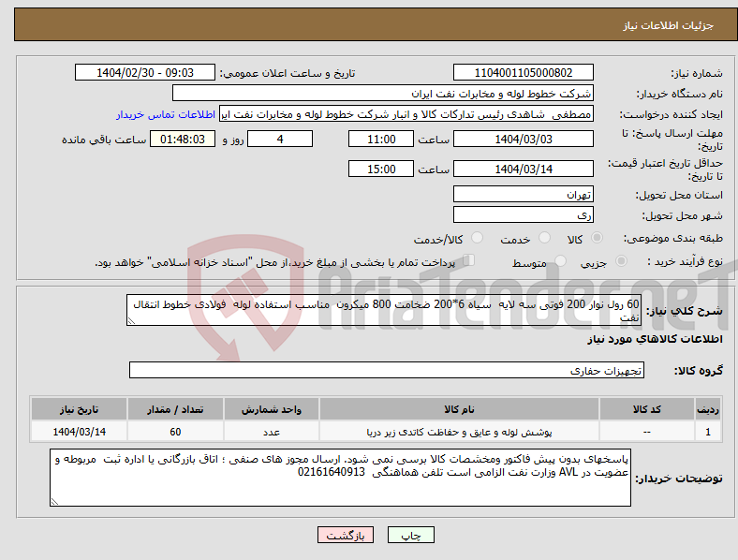738x560 pixels.
Task: Click the جزئیات اطلاعات نیاز page title
Action: coord(669,25)
